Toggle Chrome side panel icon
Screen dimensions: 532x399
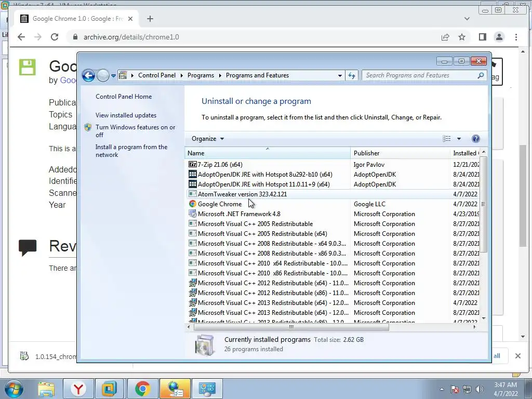coord(483,37)
